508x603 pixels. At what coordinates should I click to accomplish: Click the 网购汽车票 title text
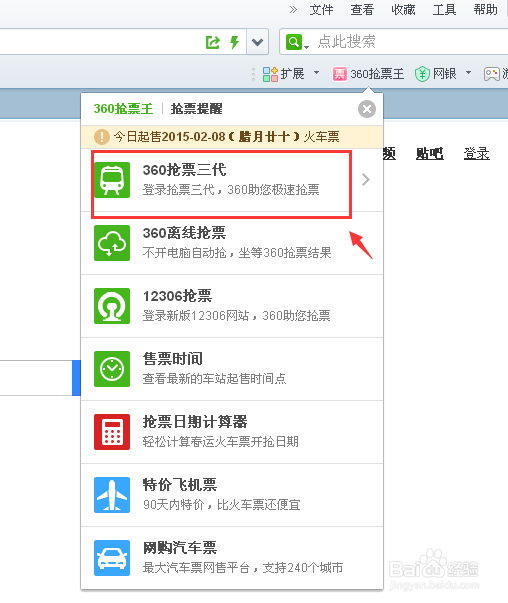point(180,548)
